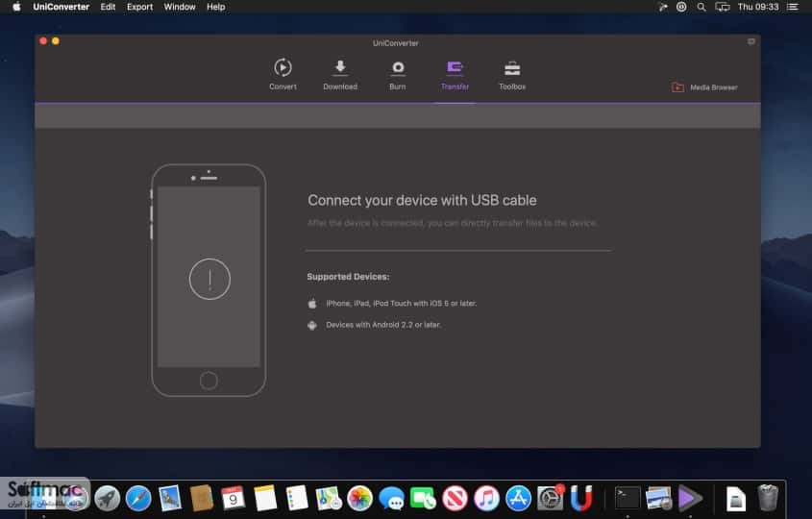Click the 'iPhone, iPad, iPod Touch with iOS 5 or later' text
This screenshot has width=812, height=519.
tap(402, 304)
